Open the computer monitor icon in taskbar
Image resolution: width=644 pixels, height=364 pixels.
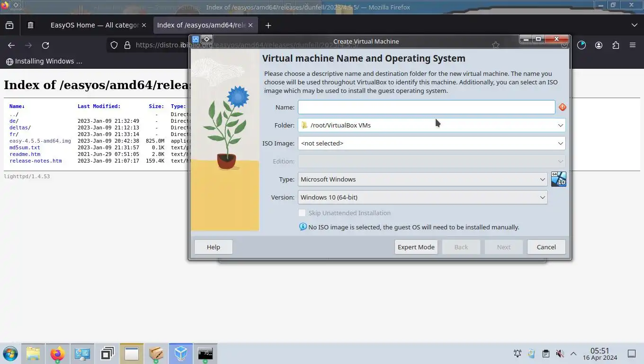click(82, 354)
